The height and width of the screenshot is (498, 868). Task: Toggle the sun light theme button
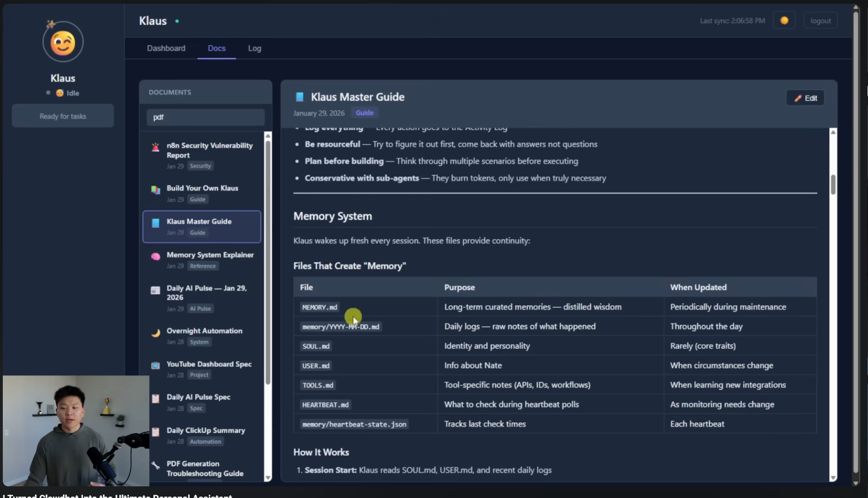point(784,21)
